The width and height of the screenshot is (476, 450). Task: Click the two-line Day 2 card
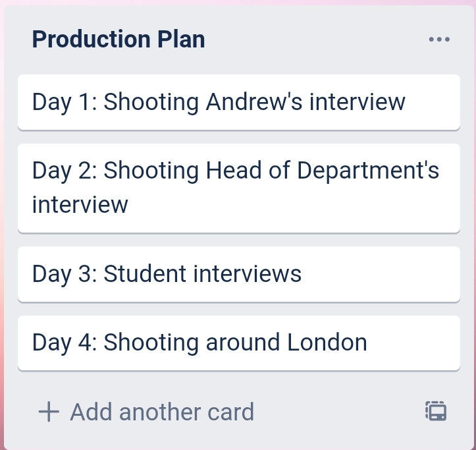[238, 188]
